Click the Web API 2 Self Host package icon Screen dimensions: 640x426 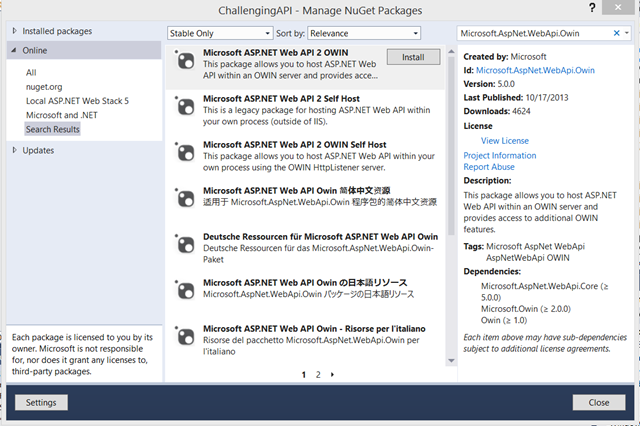pyautogui.click(x=185, y=106)
